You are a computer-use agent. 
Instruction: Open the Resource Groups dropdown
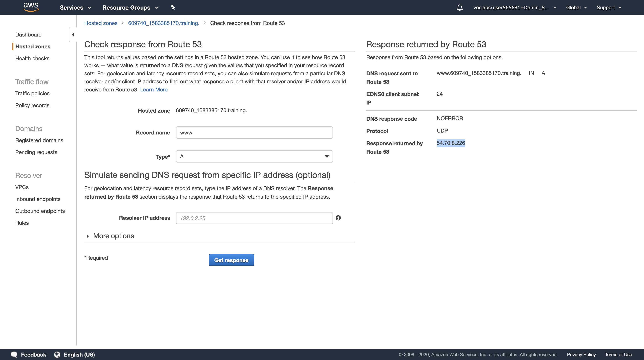pos(130,7)
